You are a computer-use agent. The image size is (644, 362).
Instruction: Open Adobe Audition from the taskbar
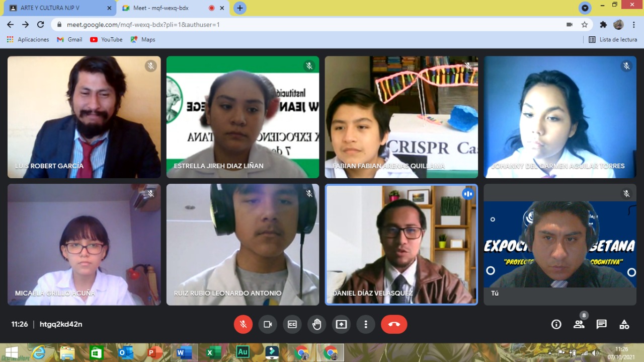[243, 352]
